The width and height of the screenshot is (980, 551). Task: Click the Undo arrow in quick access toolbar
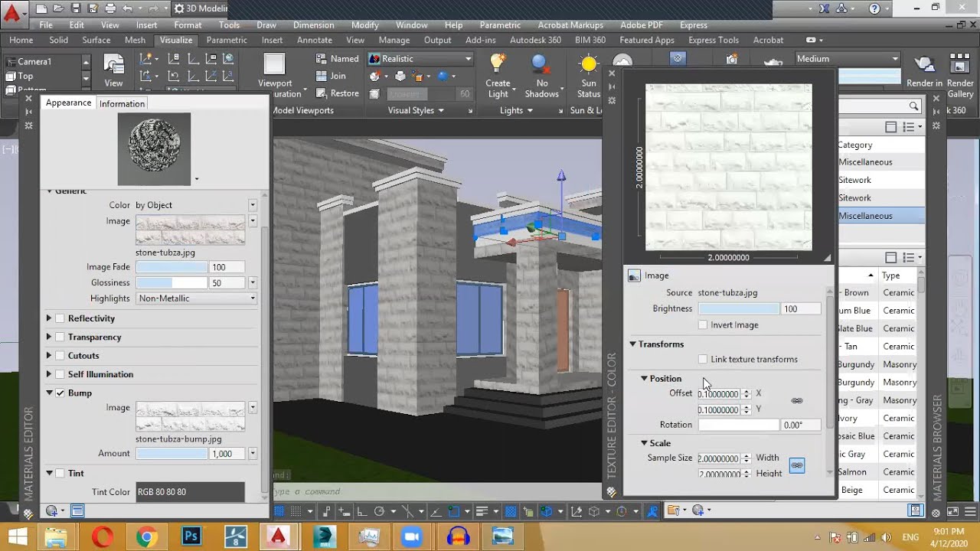click(x=128, y=8)
